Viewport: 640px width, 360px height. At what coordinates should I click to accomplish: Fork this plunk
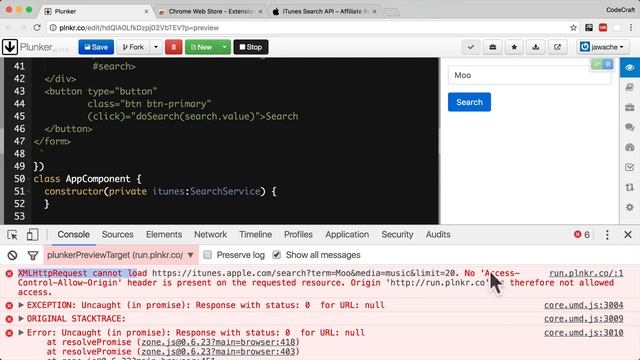pos(133,47)
